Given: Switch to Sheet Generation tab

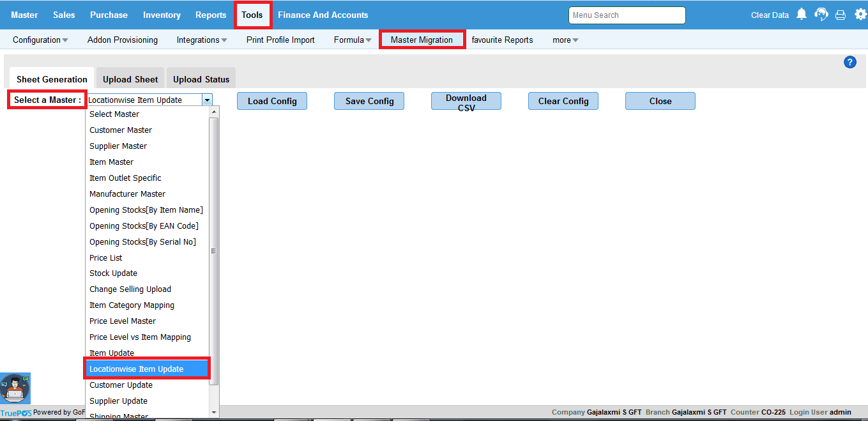Looking at the screenshot, I should 52,79.
